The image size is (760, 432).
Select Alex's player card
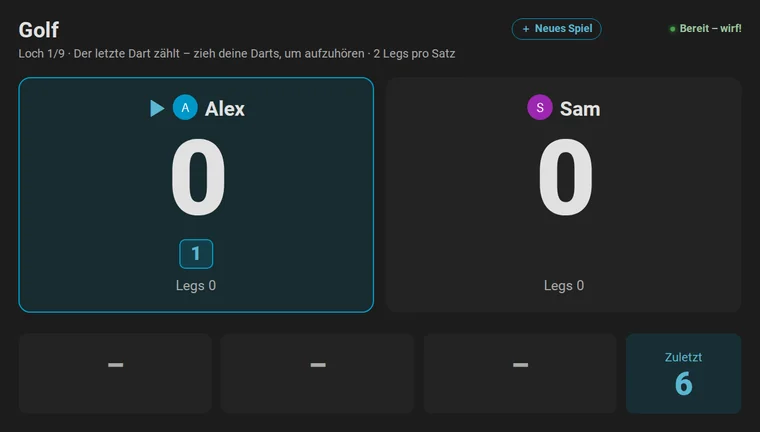tap(196, 194)
